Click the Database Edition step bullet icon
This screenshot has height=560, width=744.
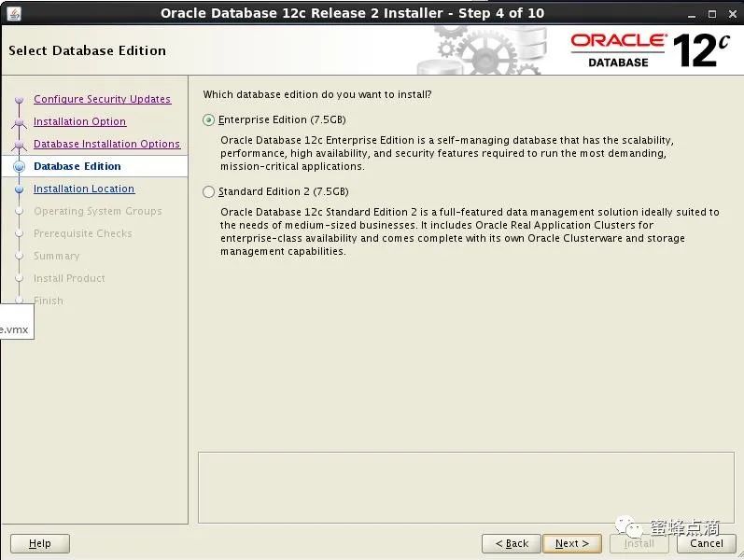click(x=19, y=166)
